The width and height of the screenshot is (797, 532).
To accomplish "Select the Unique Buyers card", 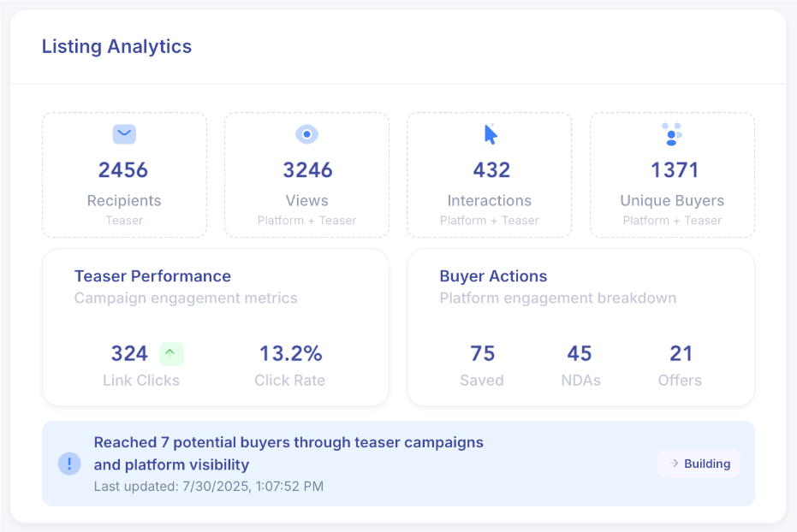I will tap(672, 174).
